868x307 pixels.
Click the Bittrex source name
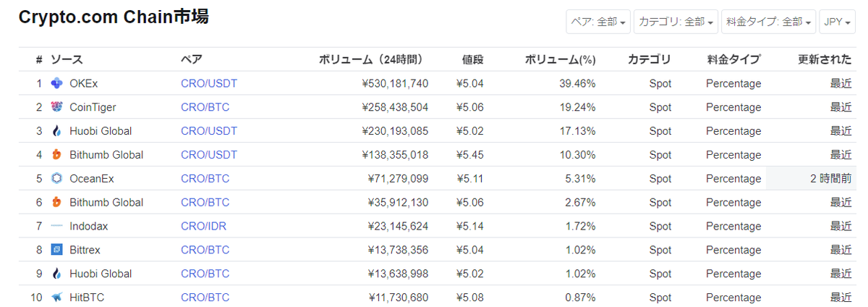tap(85, 250)
